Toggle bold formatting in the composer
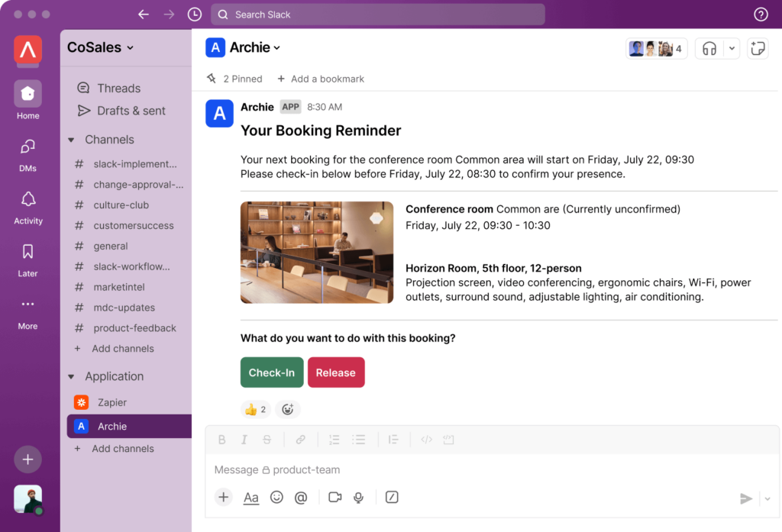The image size is (782, 532). point(222,439)
